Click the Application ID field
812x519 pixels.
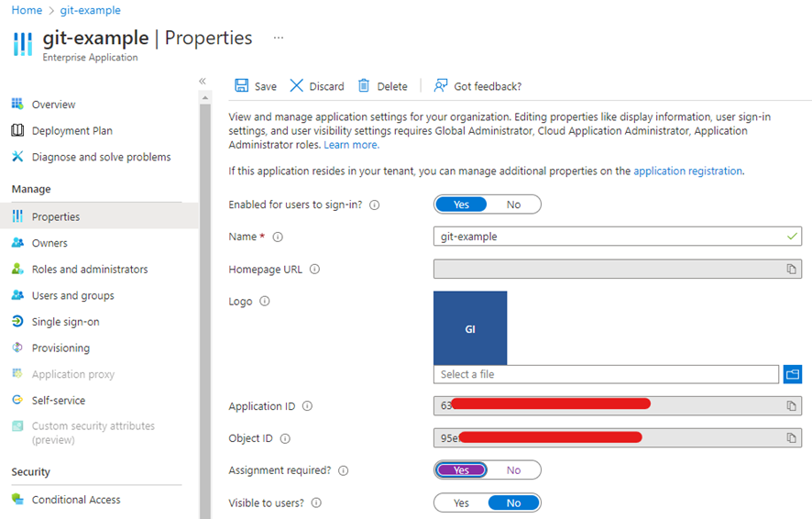click(x=618, y=405)
